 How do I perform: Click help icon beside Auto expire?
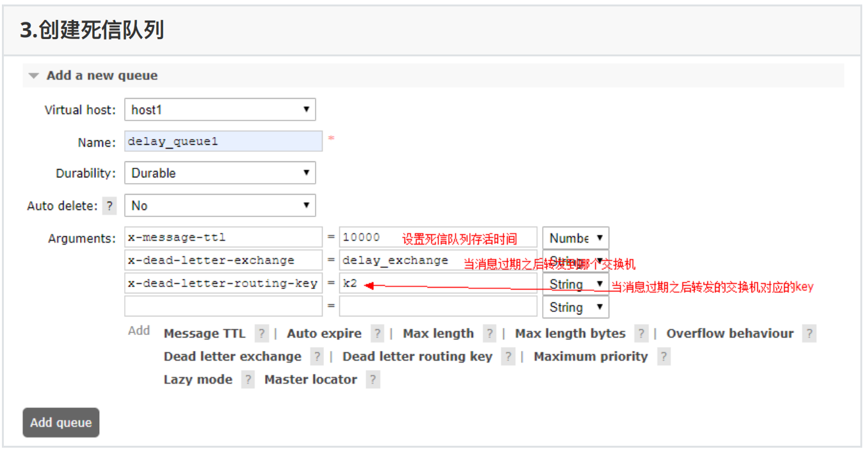pyautogui.click(x=378, y=334)
